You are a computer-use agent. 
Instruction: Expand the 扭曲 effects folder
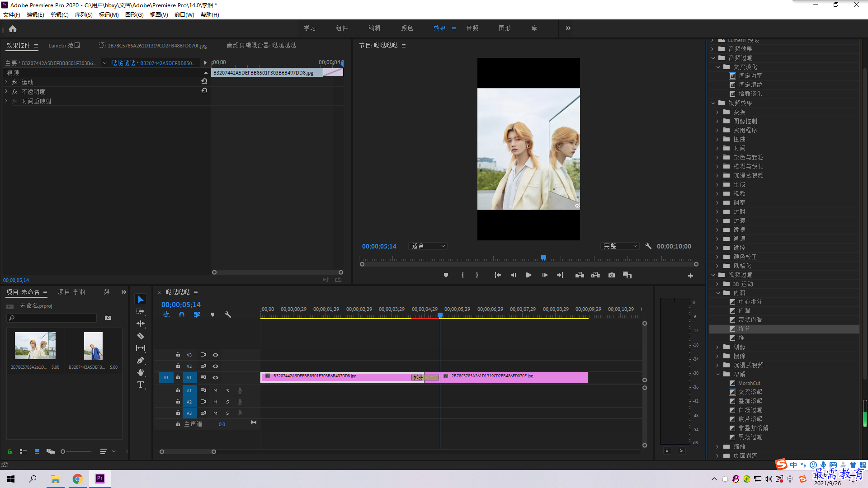pos(717,140)
